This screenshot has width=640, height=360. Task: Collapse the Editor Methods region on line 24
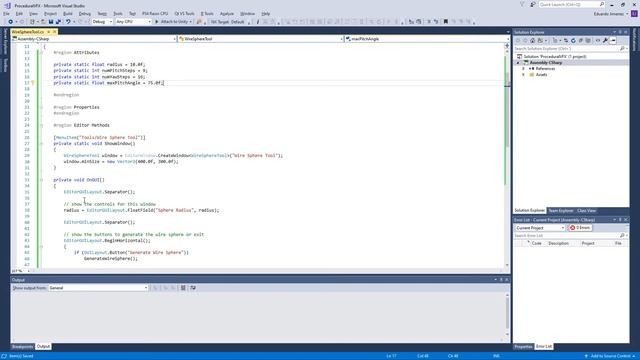tap(41, 125)
